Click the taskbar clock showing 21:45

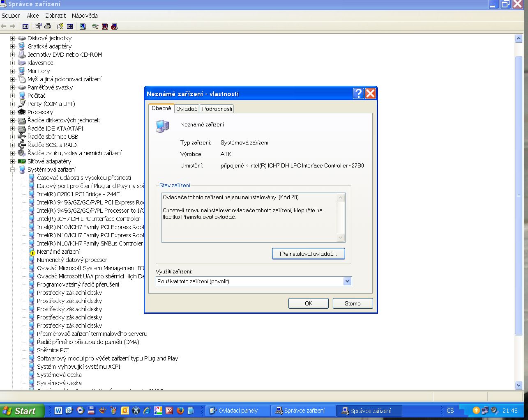point(510,411)
